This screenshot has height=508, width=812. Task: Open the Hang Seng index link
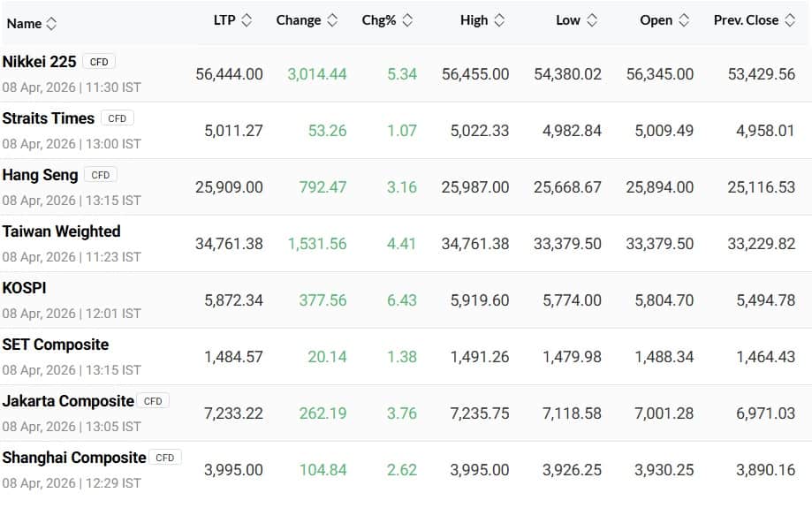tap(40, 175)
